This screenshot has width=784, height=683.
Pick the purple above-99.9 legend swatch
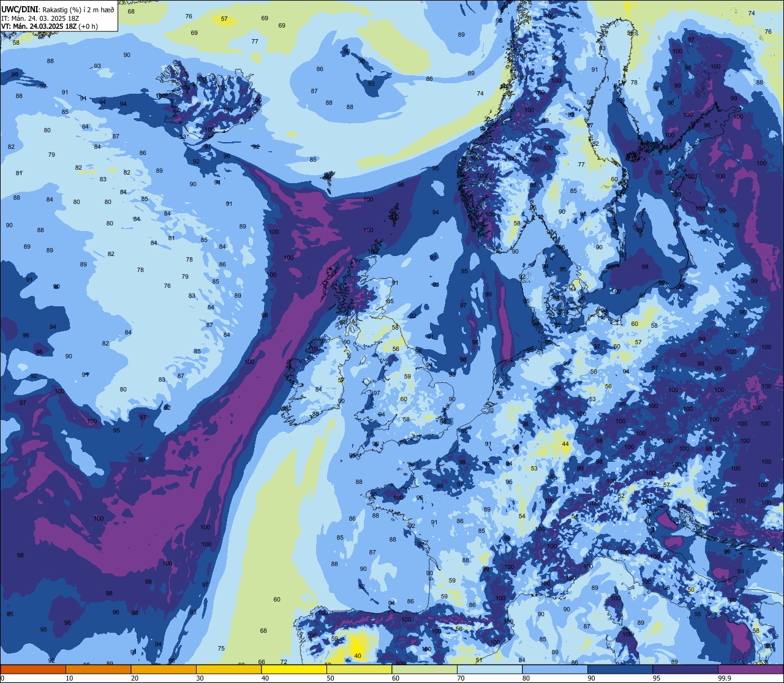click(x=750, y=669)
